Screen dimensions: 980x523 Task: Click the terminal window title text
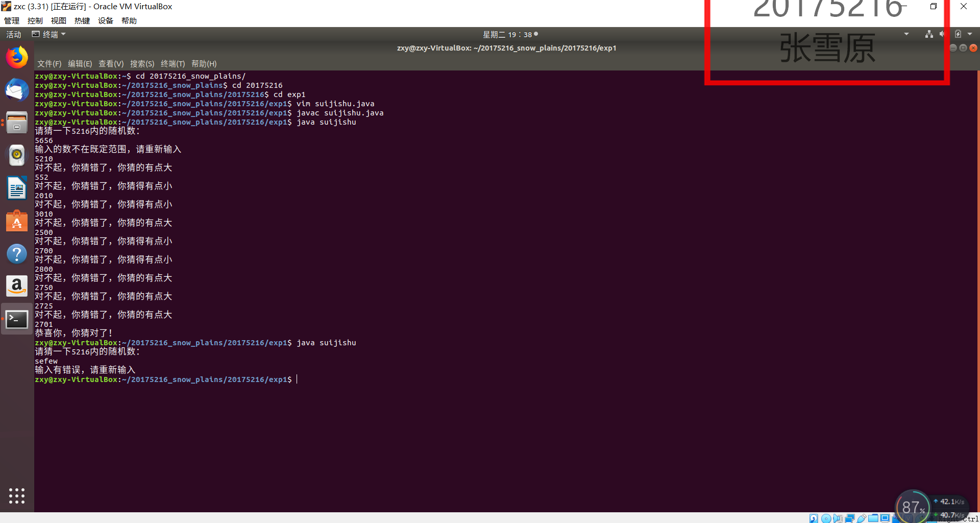click(507, 48)
